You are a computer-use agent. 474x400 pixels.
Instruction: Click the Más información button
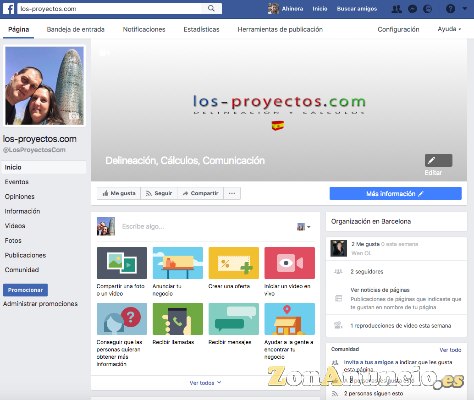(396, 194)
